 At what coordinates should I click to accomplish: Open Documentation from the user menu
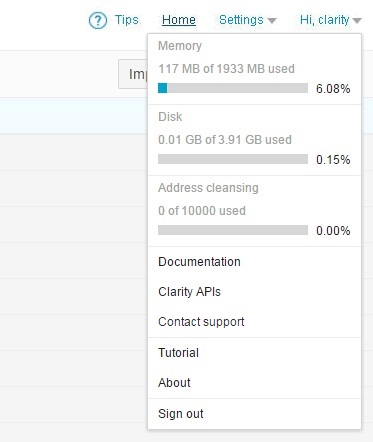[x=199, y=262]
